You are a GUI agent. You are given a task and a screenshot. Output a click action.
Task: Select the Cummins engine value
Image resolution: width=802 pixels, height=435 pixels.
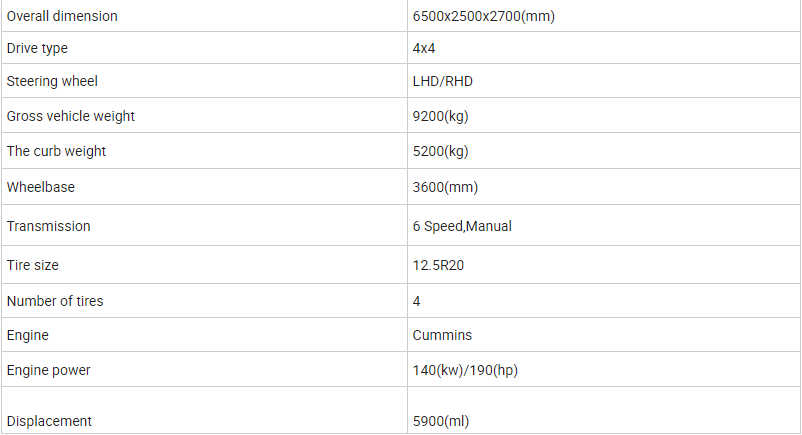pyautogui.click(x=442, y=335)
